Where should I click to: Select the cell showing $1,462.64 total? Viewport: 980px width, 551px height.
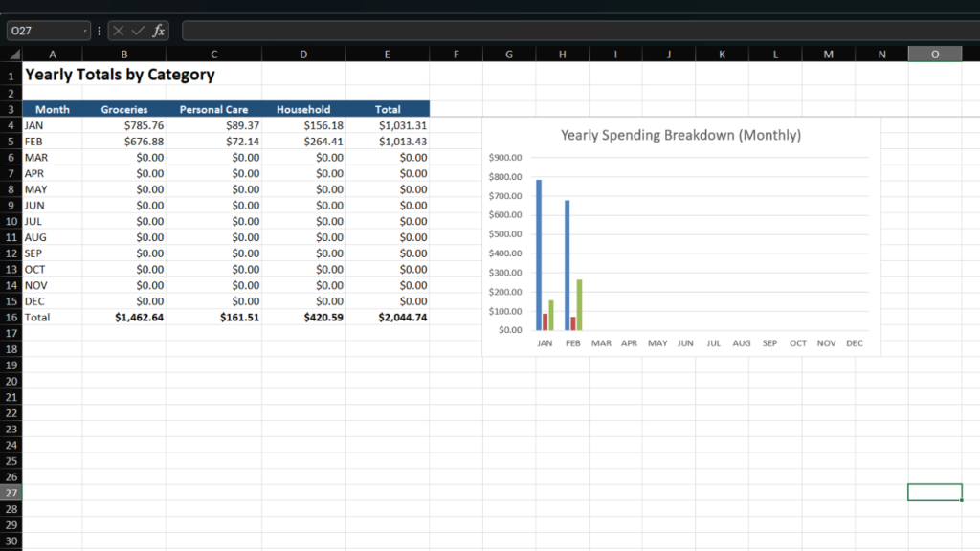[125, 317]
